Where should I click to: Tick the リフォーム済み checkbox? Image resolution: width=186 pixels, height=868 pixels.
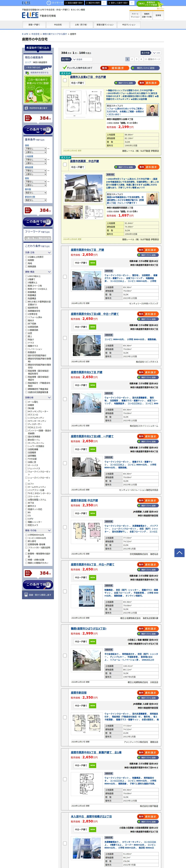tap(26, 317)
